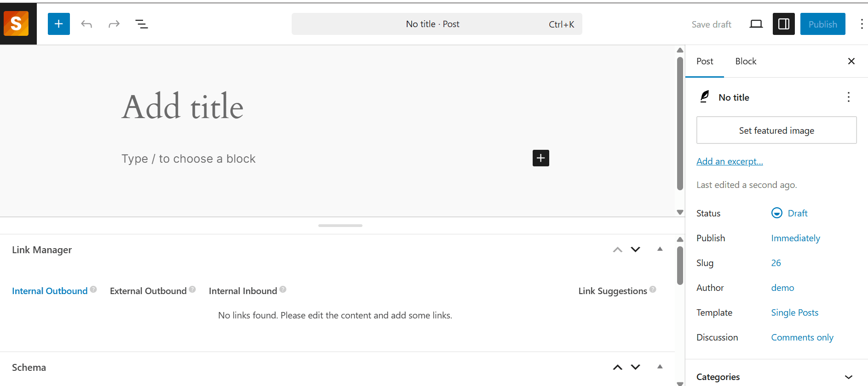Move the Link Manager panel down

coord(635,250)
